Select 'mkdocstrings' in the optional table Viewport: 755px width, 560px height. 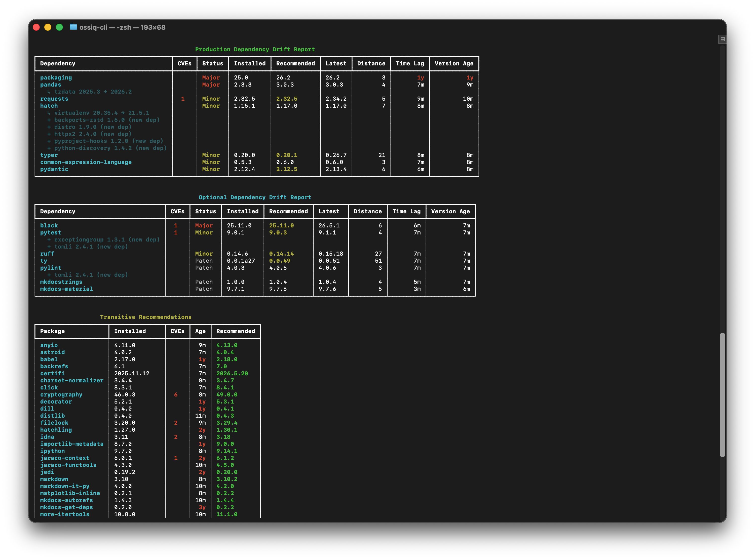(x=61, y=282)
